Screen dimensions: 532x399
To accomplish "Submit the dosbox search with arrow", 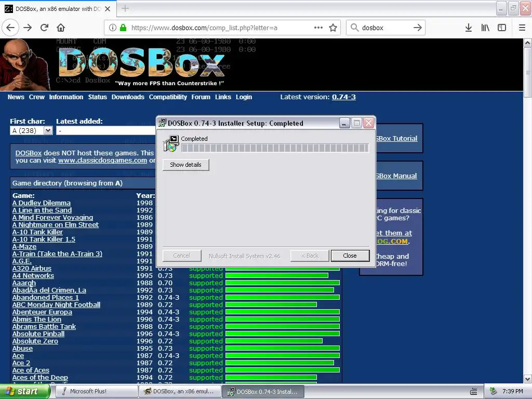I will [x=418, y=28].
